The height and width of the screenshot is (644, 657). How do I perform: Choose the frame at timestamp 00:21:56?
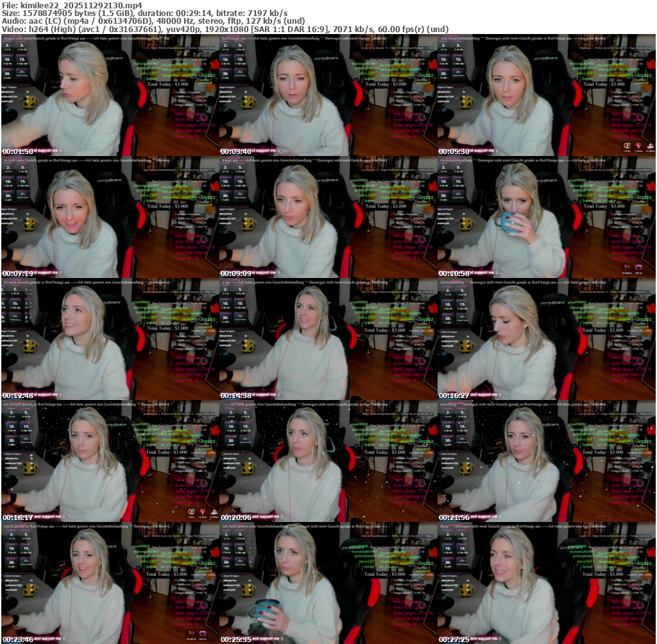pyautogui.click(x=547, y=461)
